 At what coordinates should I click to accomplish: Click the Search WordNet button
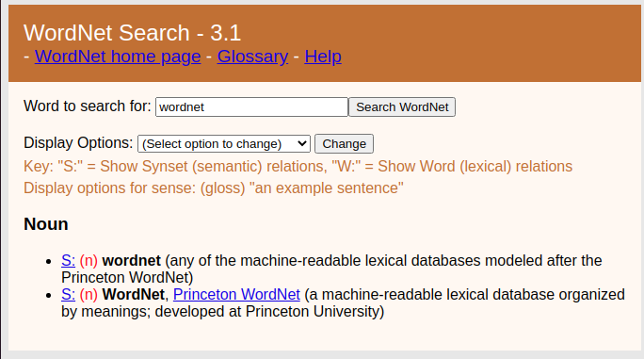tap(402, 106)
